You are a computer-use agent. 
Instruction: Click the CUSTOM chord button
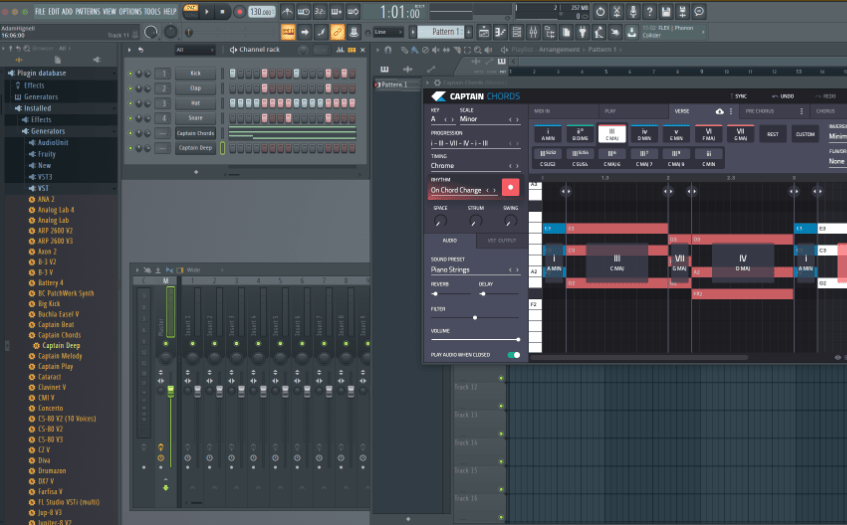click(x=805, y=134)
